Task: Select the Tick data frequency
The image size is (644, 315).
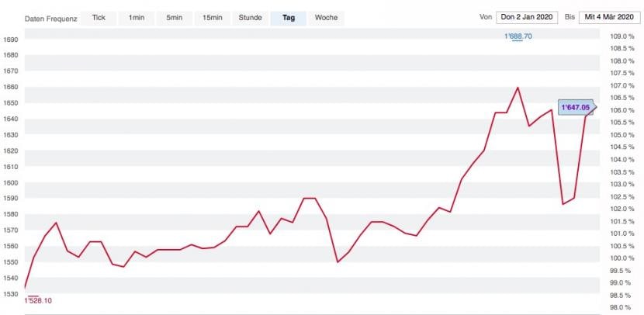Action: (x=99, y=18)
